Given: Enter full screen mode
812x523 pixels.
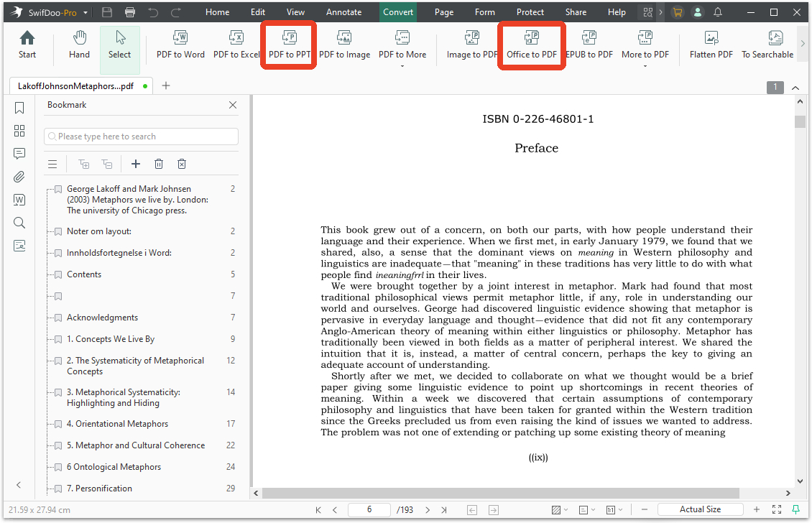Looking at the screenshot, I should [x=776, y=509].
